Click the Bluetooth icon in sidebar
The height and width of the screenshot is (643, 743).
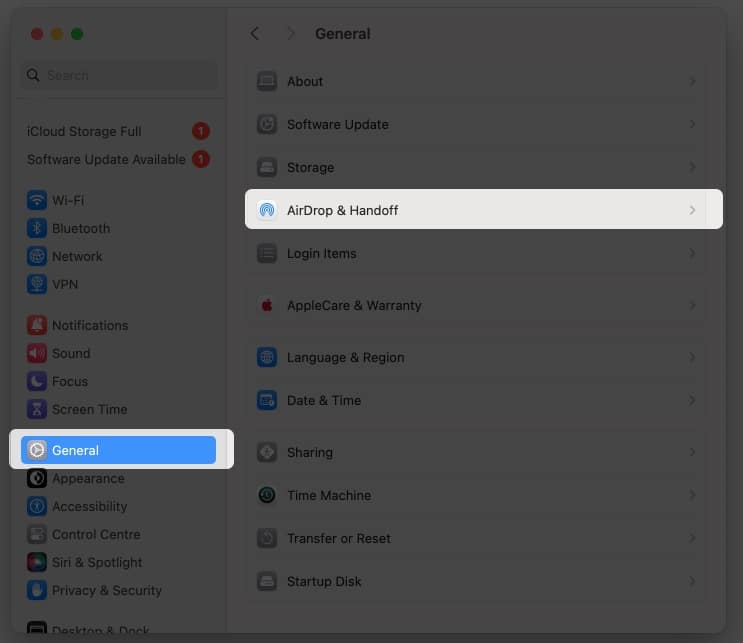(x=36, y=228)
